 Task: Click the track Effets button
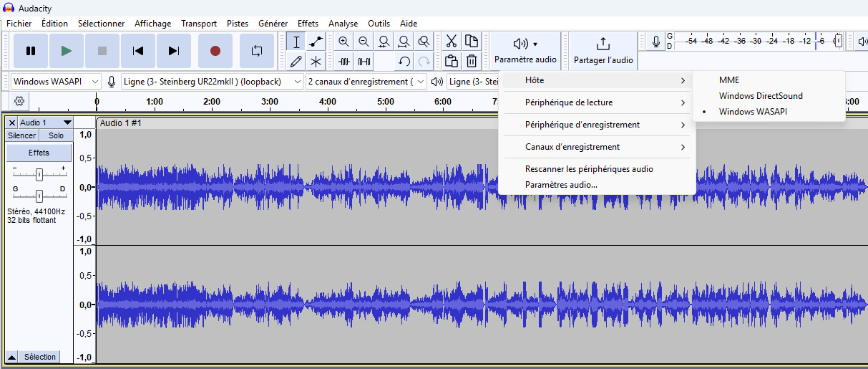click(x=39, y=153)
